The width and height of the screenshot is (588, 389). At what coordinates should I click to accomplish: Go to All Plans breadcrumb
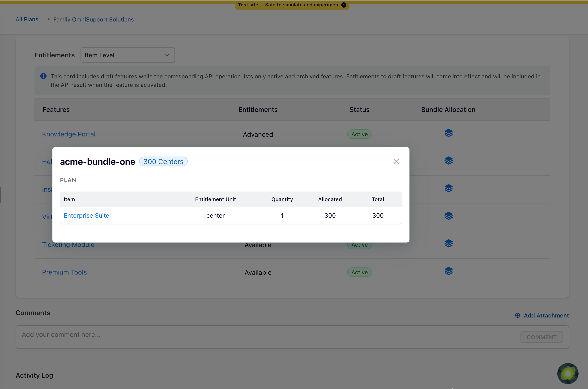click(27, 19)
